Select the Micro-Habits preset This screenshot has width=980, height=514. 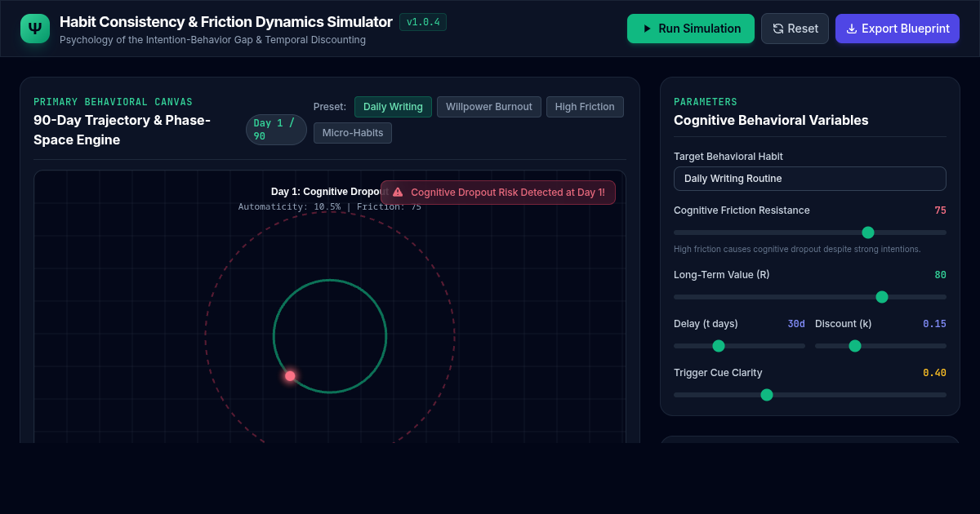pos(353,133)
